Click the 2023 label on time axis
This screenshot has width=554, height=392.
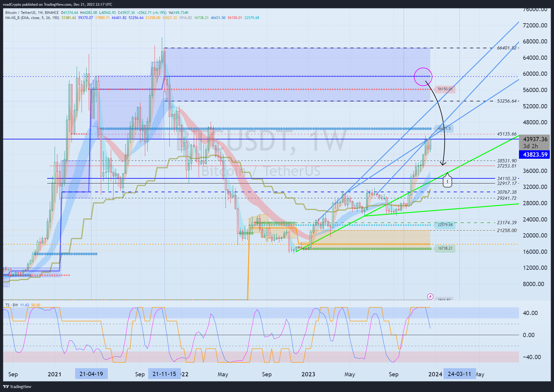point(308,374)
